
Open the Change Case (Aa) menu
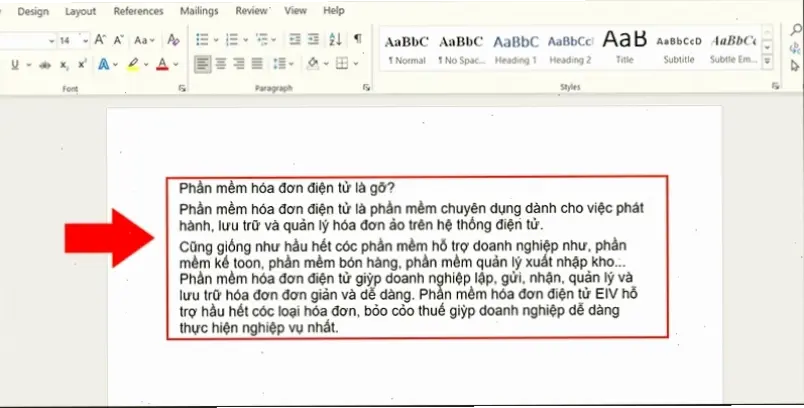pyautogui.click(x=144, y=40)
